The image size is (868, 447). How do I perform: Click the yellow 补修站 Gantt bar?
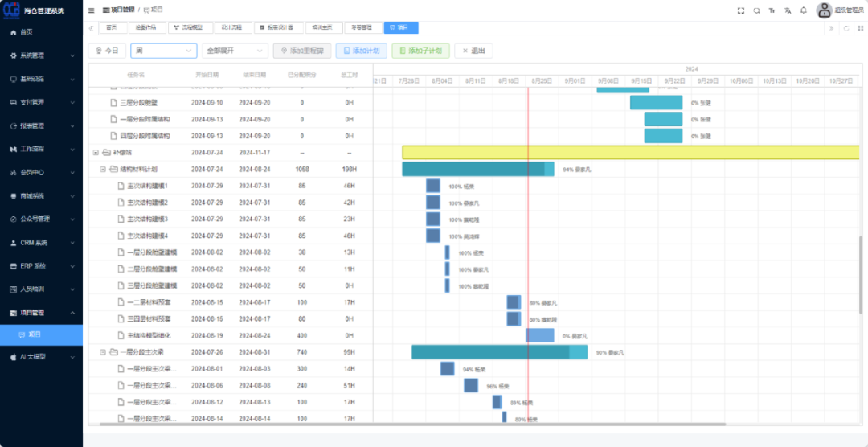(630, 152)
